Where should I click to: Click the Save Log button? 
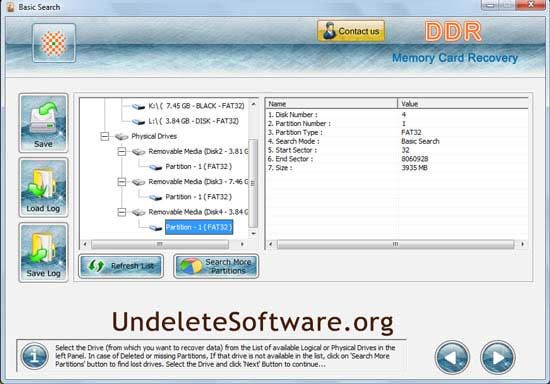click(43, 252)
